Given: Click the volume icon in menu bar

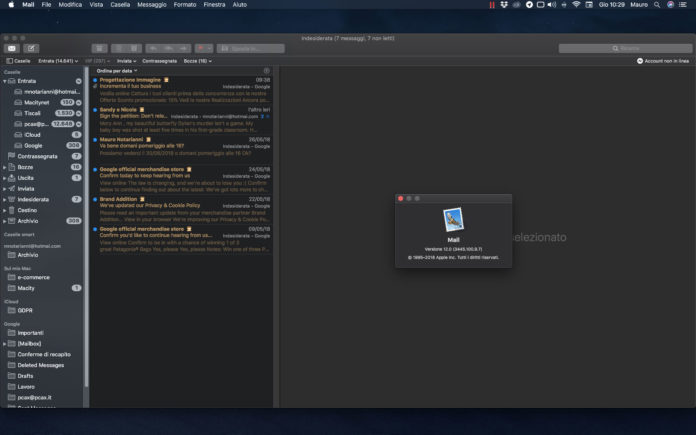Looking at the screenshot, I should coord(552,4).
